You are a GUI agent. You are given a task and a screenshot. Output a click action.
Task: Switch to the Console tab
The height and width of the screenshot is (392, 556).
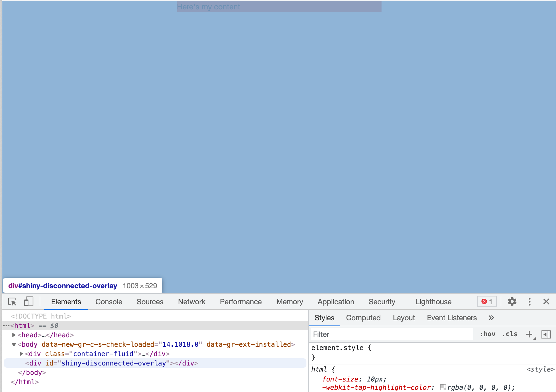109,302
